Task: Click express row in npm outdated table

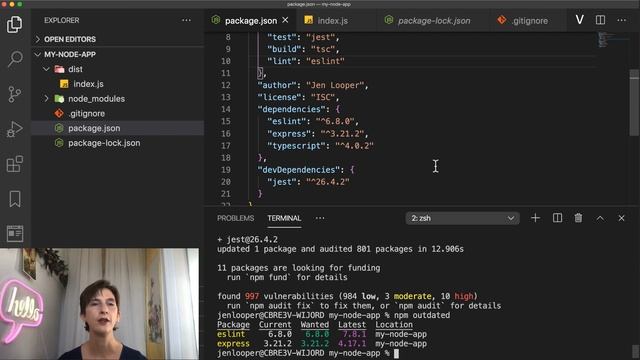Action: click(x=322, y=344)
